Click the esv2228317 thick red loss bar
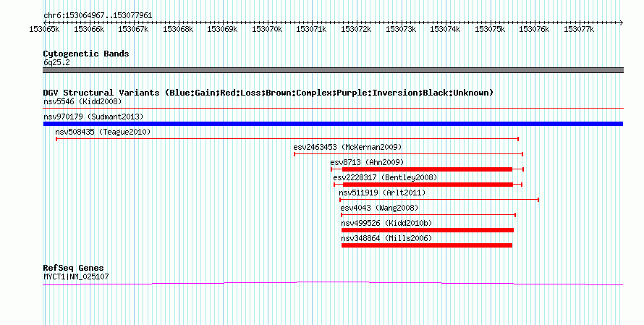 click(428, 185)
